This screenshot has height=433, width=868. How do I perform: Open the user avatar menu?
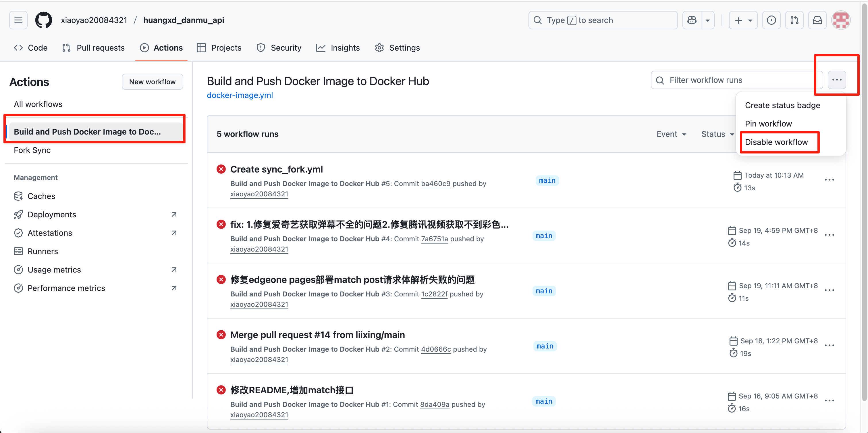841,20
